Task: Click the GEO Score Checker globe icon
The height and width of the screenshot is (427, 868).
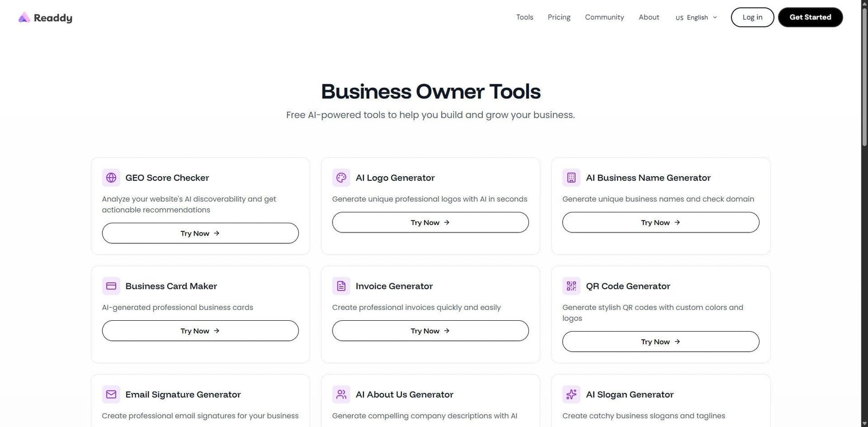Action: (x=111, y=178)
